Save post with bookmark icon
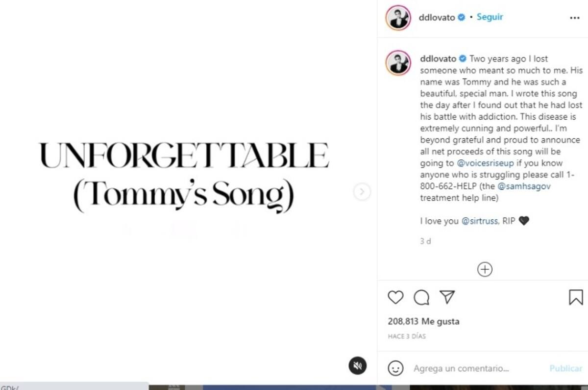Image resolution: width=588 pixels, height=390 pixels. 576,297
